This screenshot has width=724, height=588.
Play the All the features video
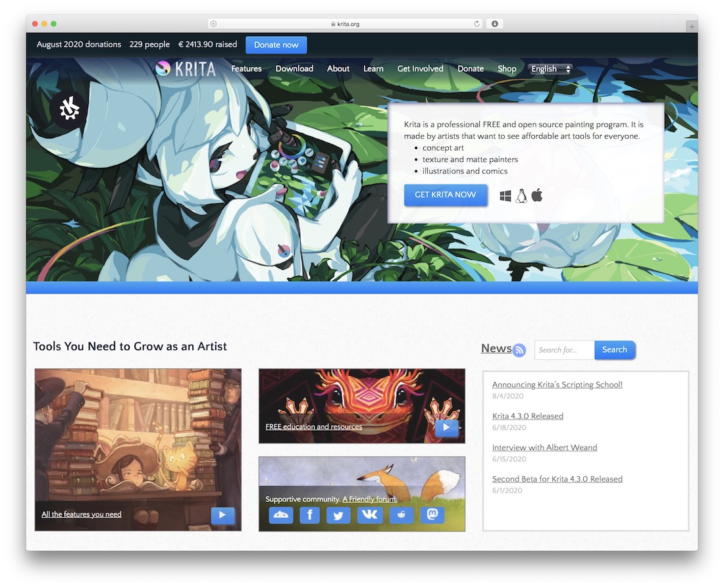tap(222, 515)
